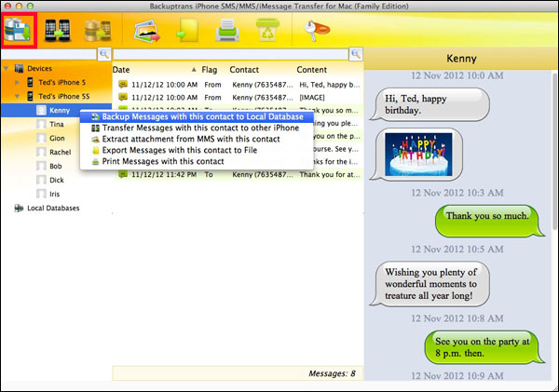Click Rachel's contact avatar icon

(x=41, y=152)
